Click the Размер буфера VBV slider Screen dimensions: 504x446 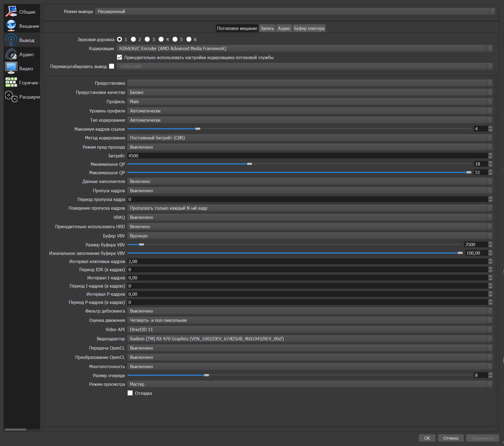click(x=295, y=245)
